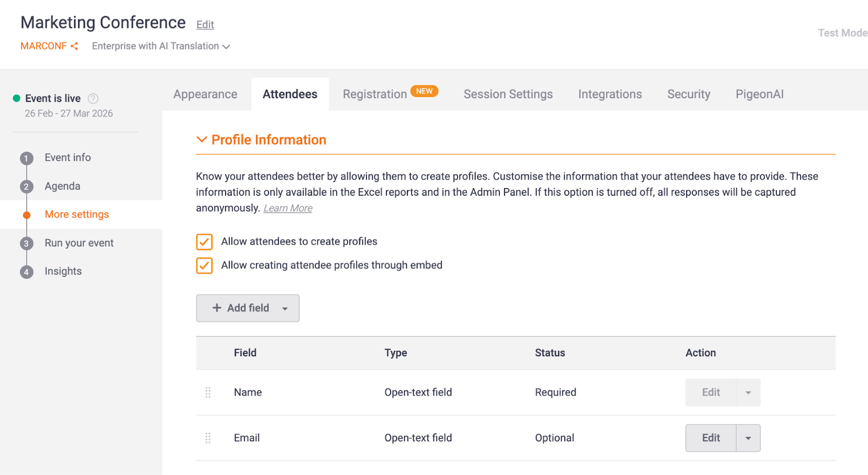Switch to the Registration tab
The height and width of the screenshot is (475, 868).
tap(375, 94)
